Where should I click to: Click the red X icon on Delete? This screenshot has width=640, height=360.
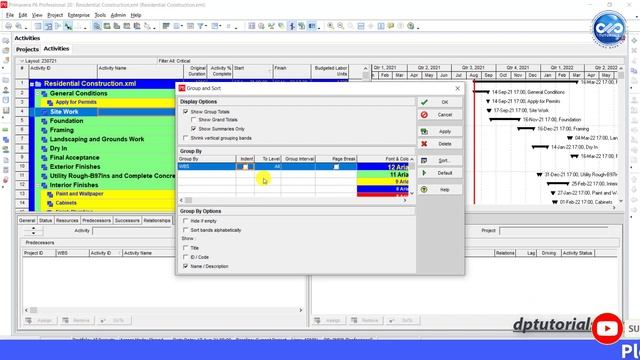424,144
